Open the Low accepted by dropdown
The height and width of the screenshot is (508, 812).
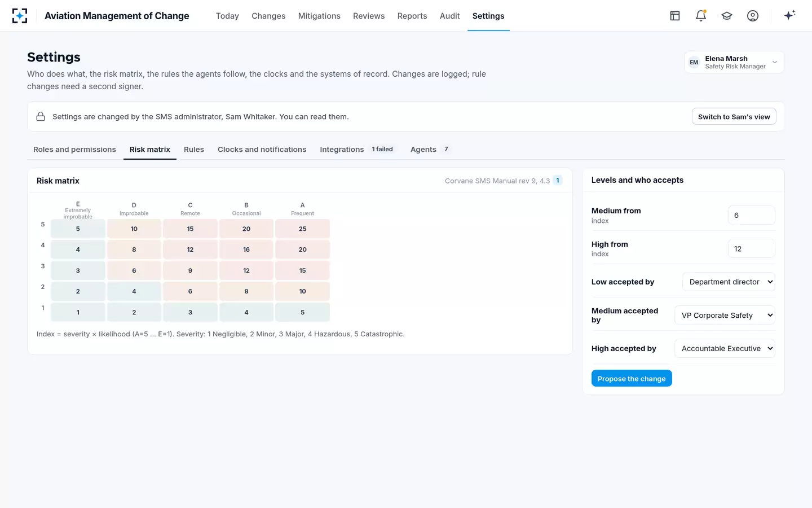(x=729, y=282)
